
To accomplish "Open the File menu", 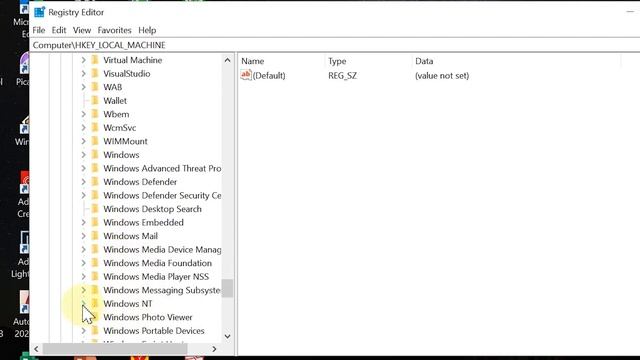I will [39, 30].
